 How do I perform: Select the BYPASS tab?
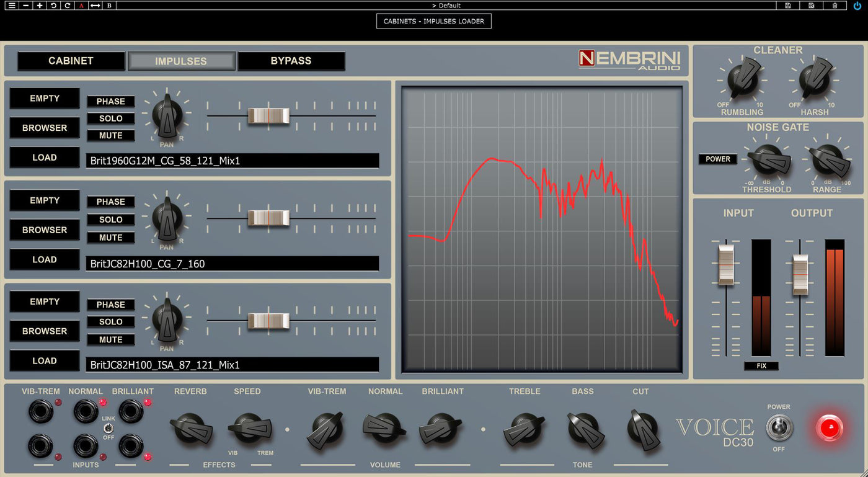291,61
